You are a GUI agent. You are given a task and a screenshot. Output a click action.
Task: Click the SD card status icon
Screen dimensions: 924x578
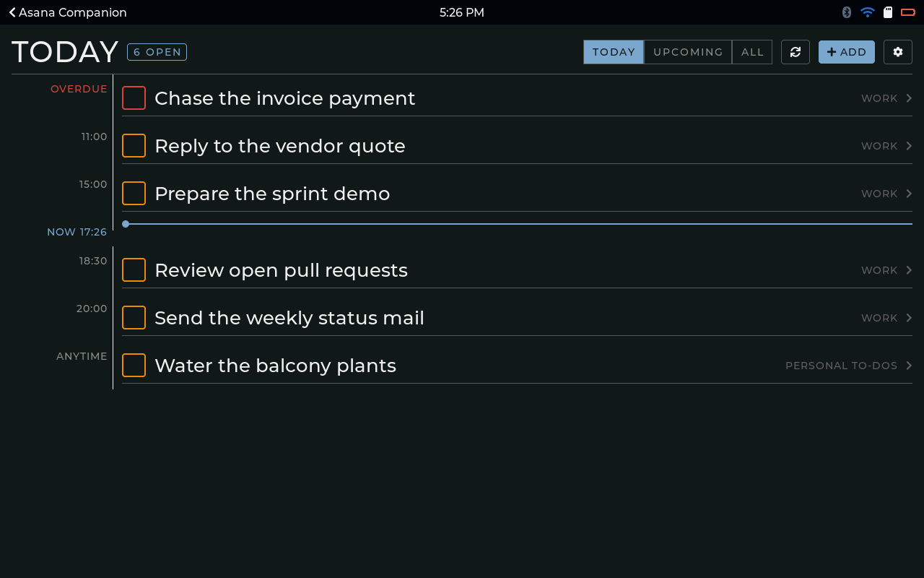(x=888, y=12)
